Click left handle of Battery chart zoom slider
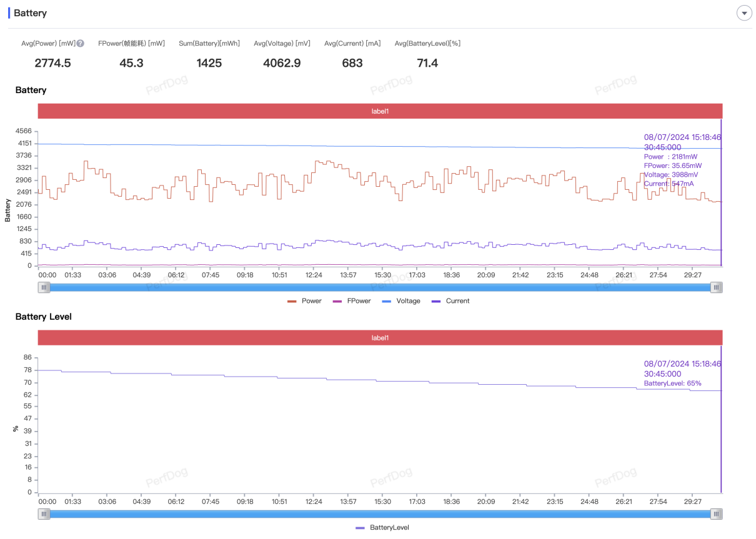 [44, 287]
